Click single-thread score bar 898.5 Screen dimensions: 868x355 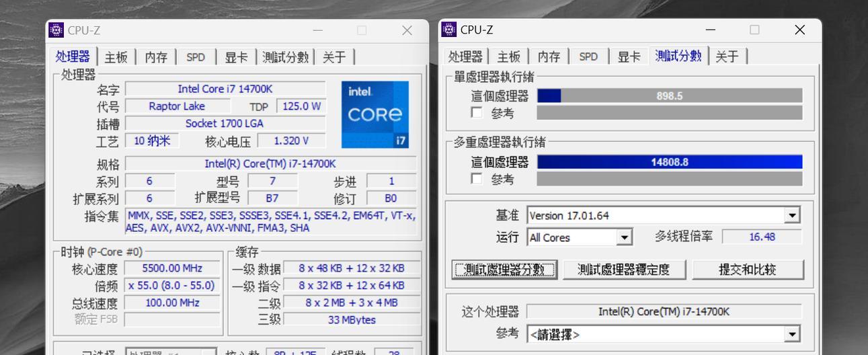pyautogui.click(x=670, y=96)
